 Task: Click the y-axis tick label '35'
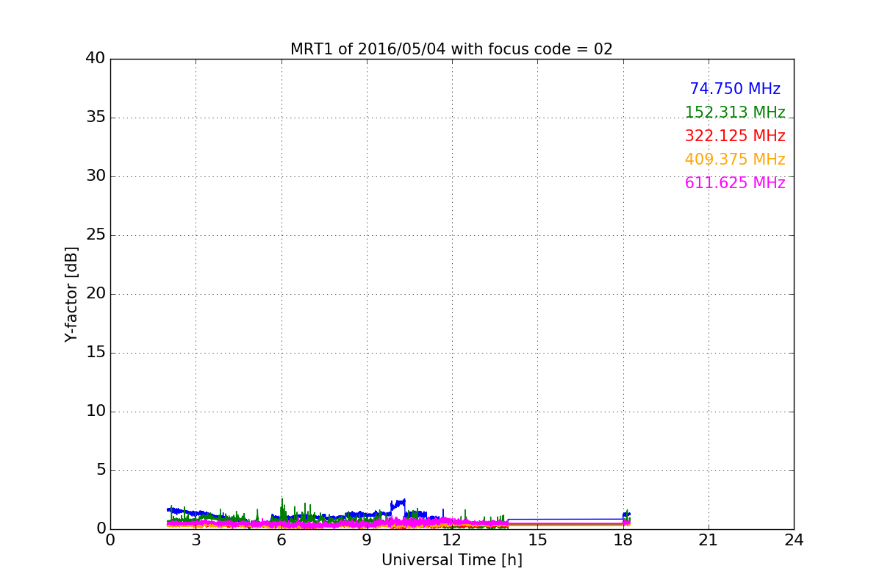[96, 118]
